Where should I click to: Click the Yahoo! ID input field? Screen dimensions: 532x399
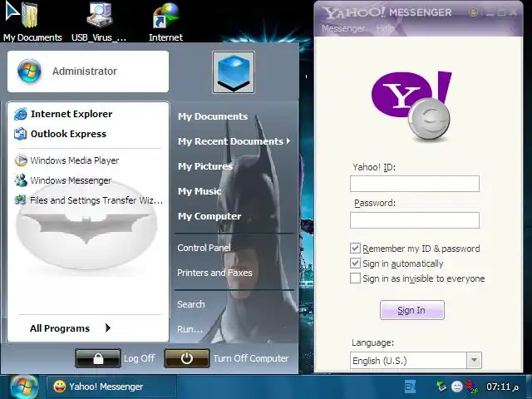pos(415,184)
